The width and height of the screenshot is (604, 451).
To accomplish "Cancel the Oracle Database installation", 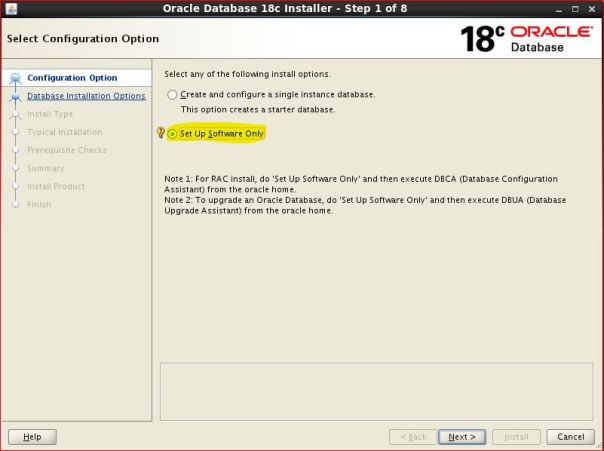I will [571, 437].
